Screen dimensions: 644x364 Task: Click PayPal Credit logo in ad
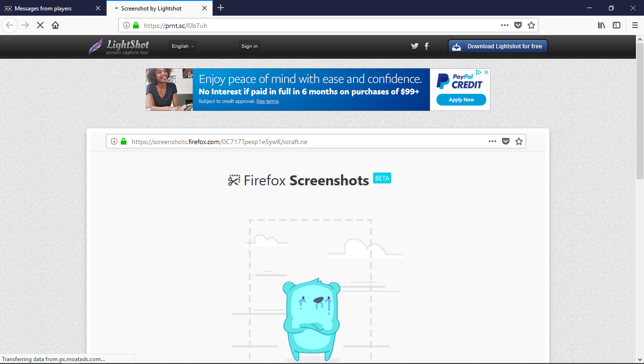460,81
